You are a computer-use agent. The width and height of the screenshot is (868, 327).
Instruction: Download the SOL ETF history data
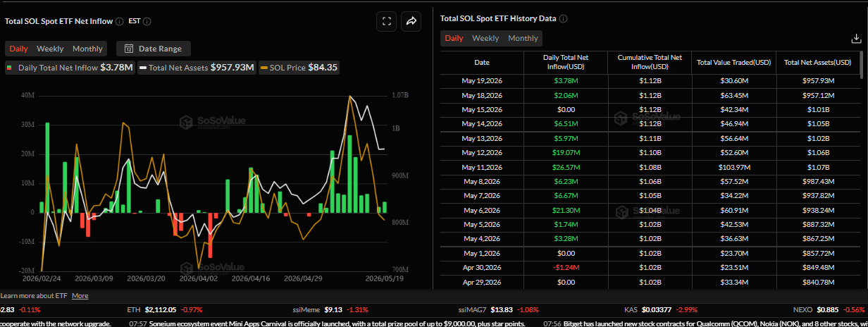click(856, 38)
